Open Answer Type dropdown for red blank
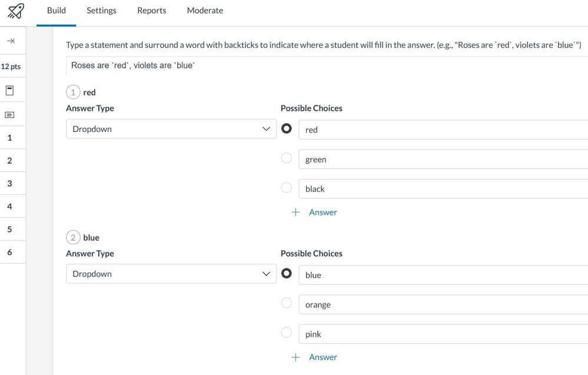Viewport: 588px width, 375px height. [x=171, y=129]
